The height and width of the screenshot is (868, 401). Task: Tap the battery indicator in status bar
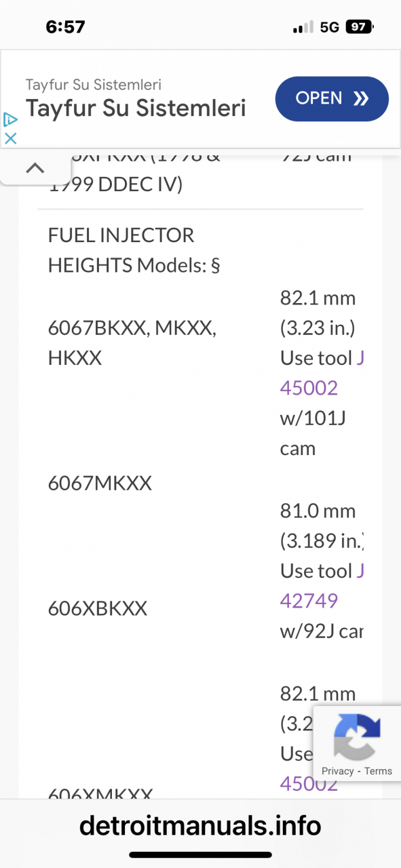360,27
